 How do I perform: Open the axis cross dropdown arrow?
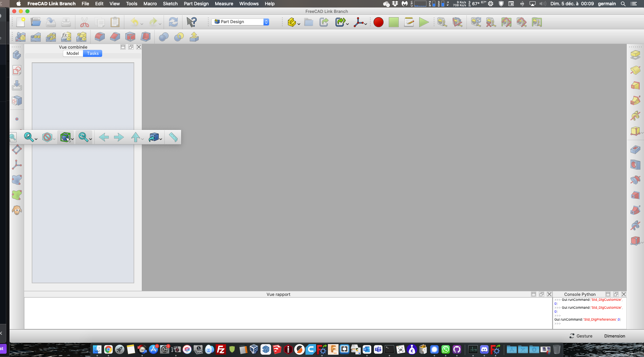(365, 24)
